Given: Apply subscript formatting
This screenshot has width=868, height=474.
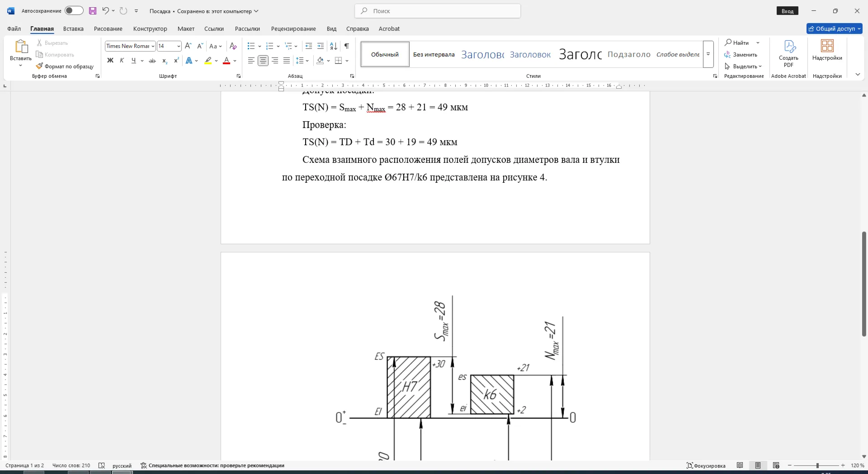Looking at the screenshot, I should [x=165, y=61].
